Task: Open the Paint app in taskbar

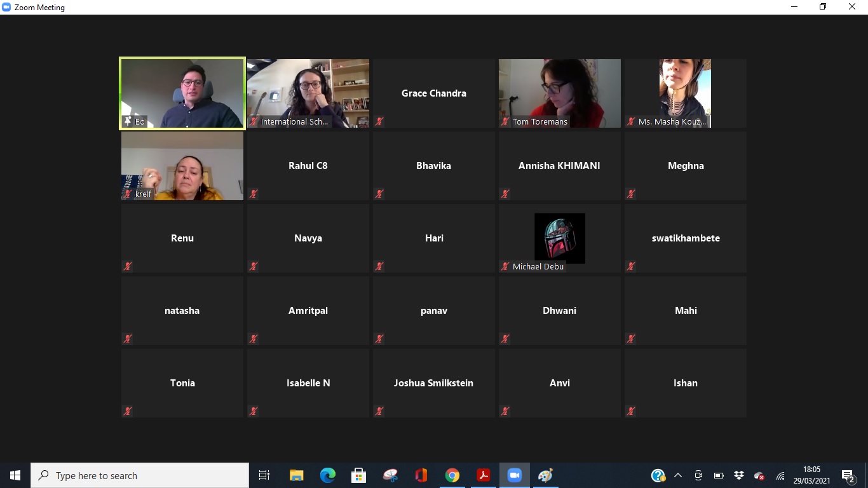Action: 545,475
